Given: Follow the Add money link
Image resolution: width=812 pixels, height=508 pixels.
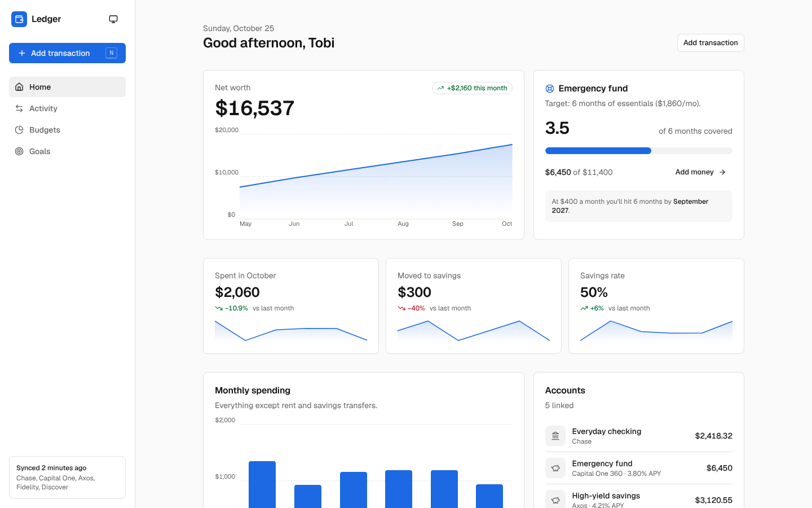Looking at the screenshot, I should click(x=701, y=172).
